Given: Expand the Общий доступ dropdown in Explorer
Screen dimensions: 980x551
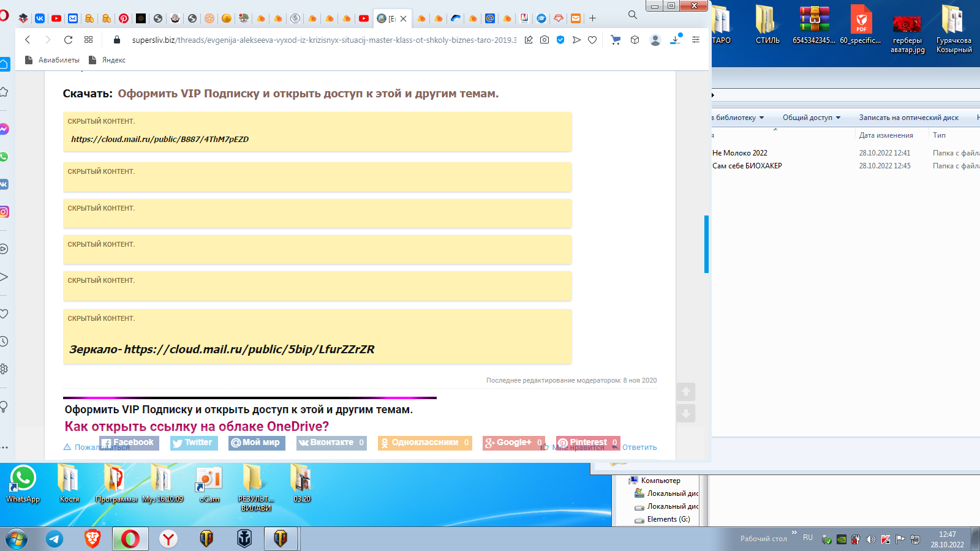Looking at the screenshot, I should tap(812, 118).
